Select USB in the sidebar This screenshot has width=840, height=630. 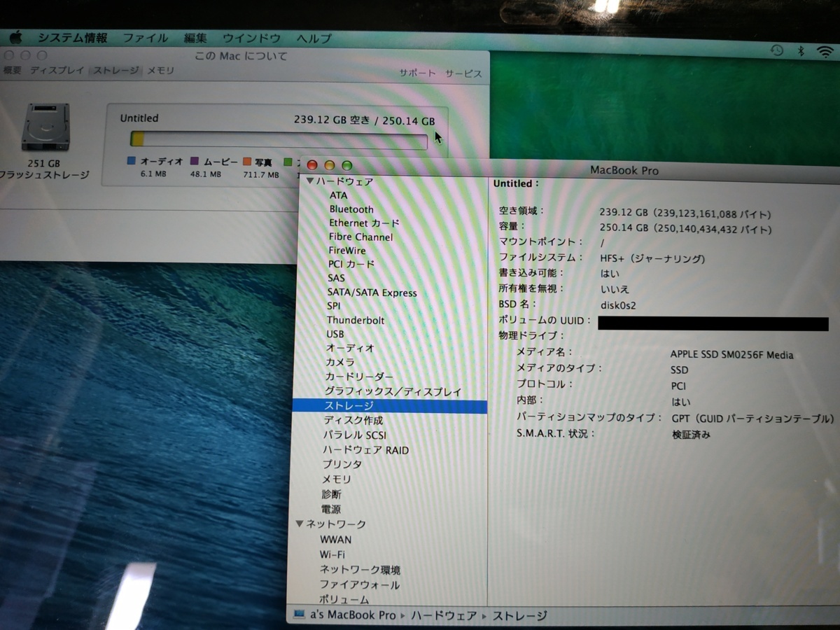point(335,334)
